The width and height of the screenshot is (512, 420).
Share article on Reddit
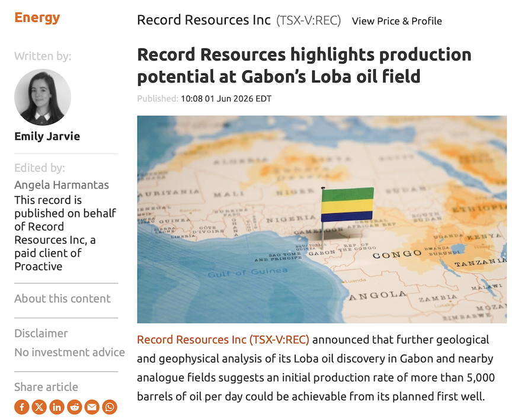75,407
